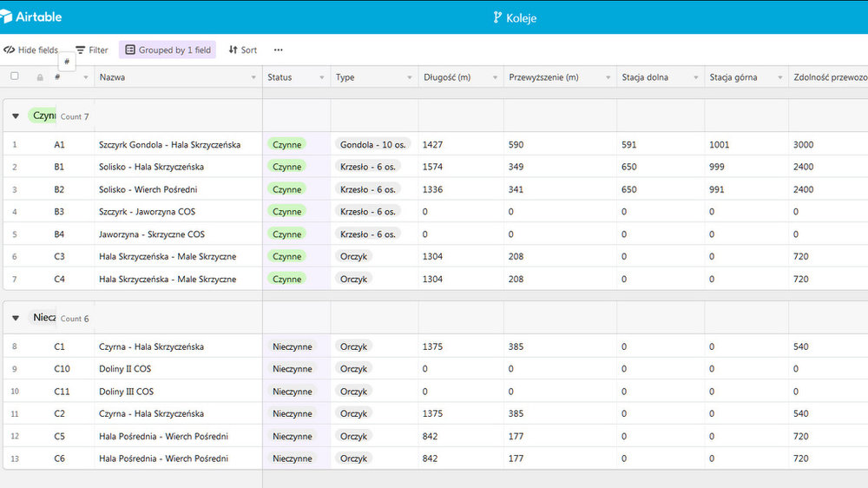Select Orczyk type in row C2
The width and height of the screenshot is (868, 488).
[x=354, y=414]
